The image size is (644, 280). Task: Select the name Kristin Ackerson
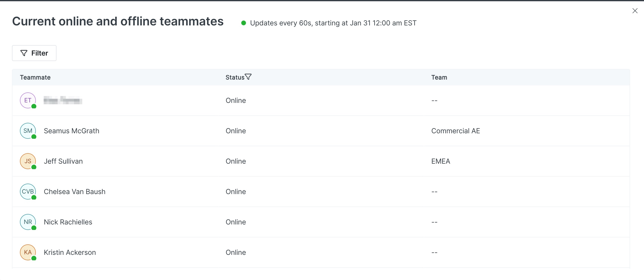click(70, 253)
